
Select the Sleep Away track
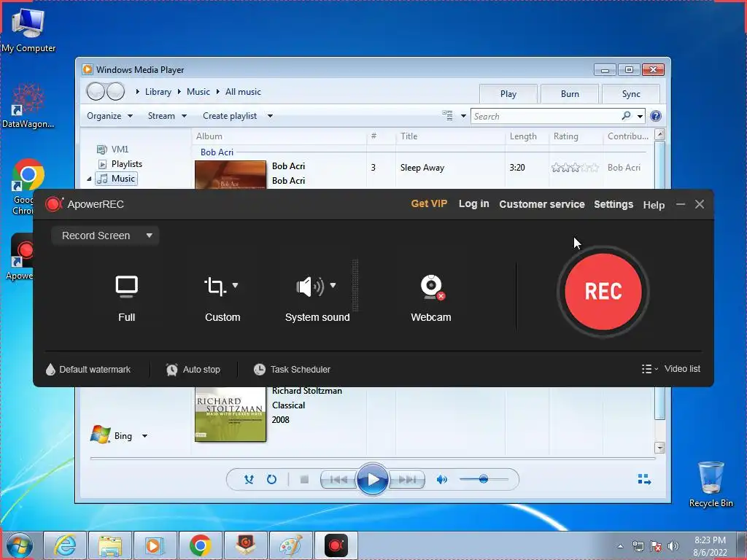coord(422,168)
